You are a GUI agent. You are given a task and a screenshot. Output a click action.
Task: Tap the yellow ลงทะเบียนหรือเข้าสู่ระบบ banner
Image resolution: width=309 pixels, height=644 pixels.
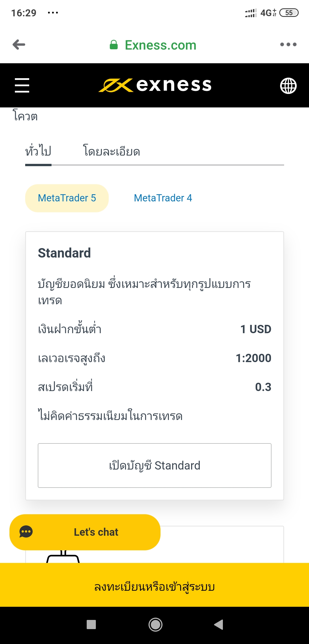[154, 587]
